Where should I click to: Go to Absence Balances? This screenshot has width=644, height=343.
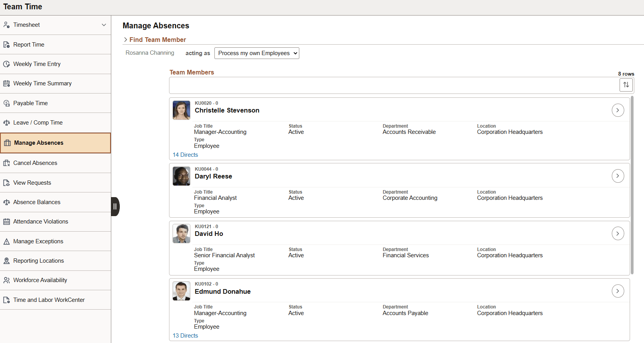pos(55,202)
